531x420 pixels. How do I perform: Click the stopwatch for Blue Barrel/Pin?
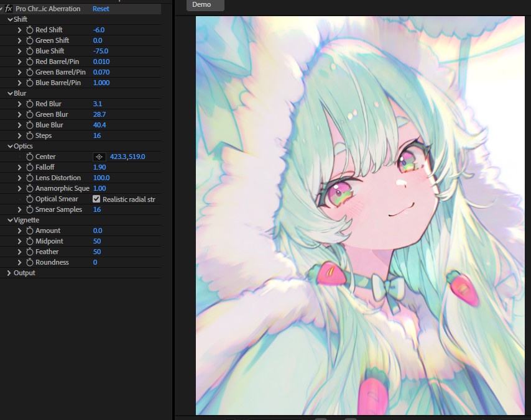click(29, 82)
